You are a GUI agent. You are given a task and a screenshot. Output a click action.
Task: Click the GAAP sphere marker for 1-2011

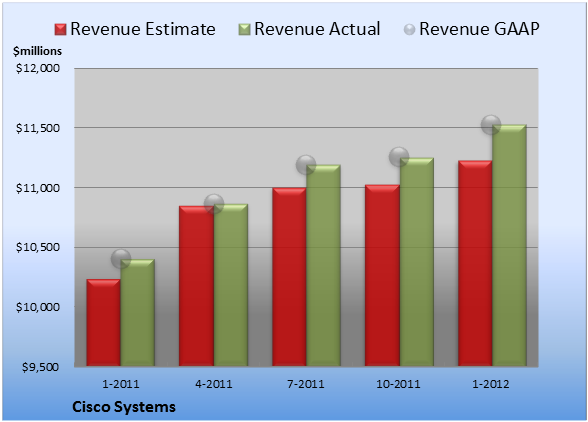(x=121, y=259)
